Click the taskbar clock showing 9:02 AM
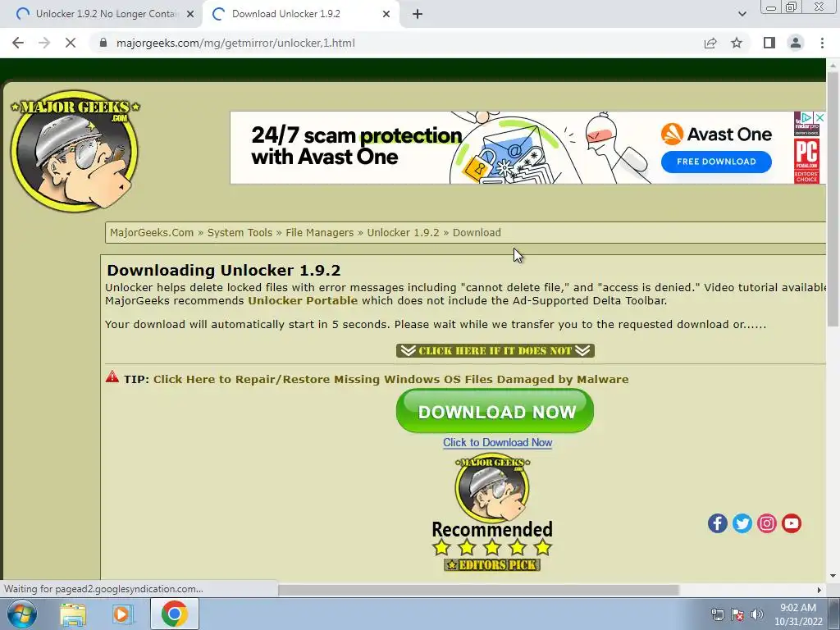The width and height of the screenshot is (840, 630). coord(798,614)
